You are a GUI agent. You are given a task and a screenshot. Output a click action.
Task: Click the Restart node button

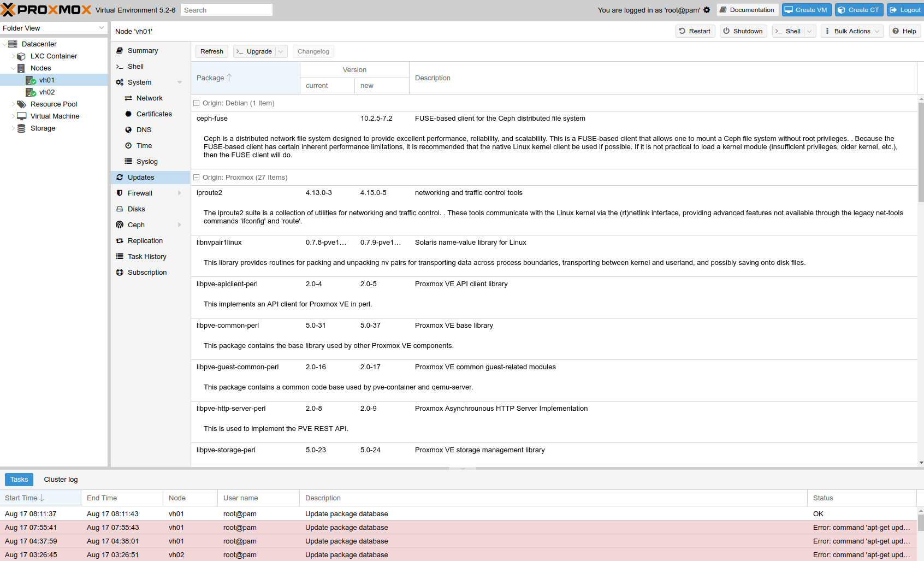click(695, 31)
